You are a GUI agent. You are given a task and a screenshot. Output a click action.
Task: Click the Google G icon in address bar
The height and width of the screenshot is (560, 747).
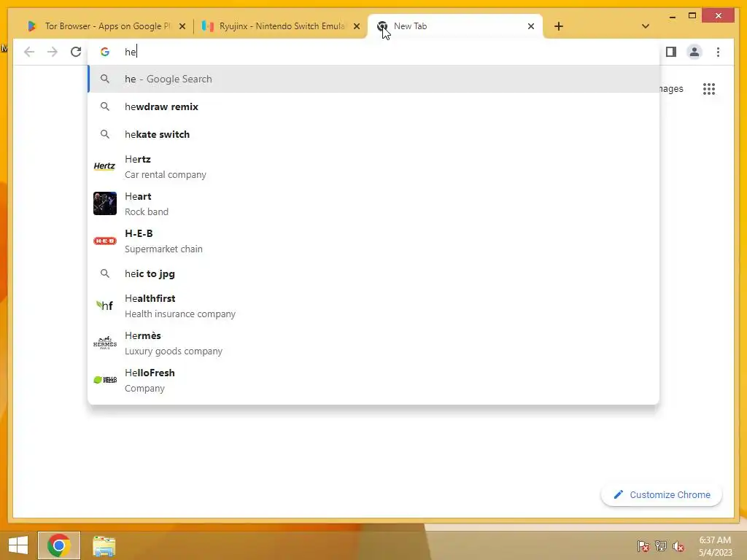tap(105, 52)
